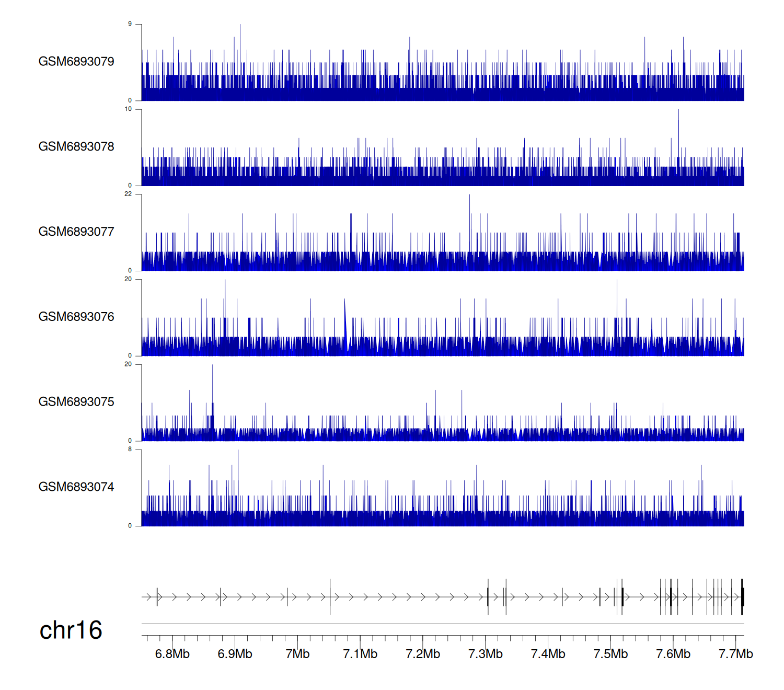Select the 6.9Mb axis tick label
The height and width of the screenshot is (690, 784).
(235, 654)
